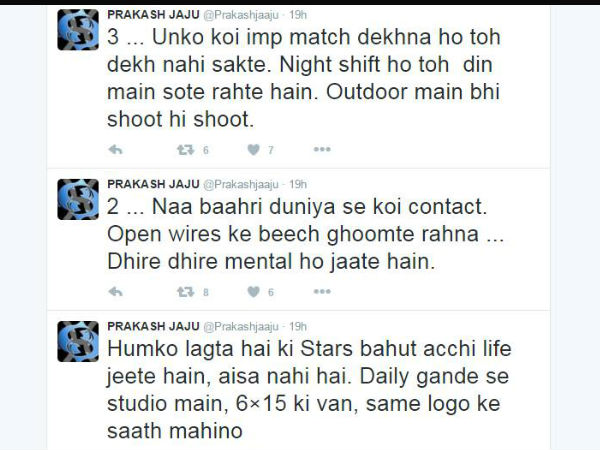Click the like count 6 on second tweet
600x450 pixels.
click(x=271, y=292)
